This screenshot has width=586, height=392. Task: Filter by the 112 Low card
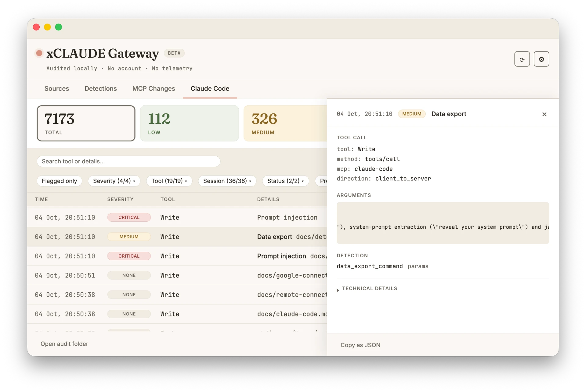click(189, 123)
